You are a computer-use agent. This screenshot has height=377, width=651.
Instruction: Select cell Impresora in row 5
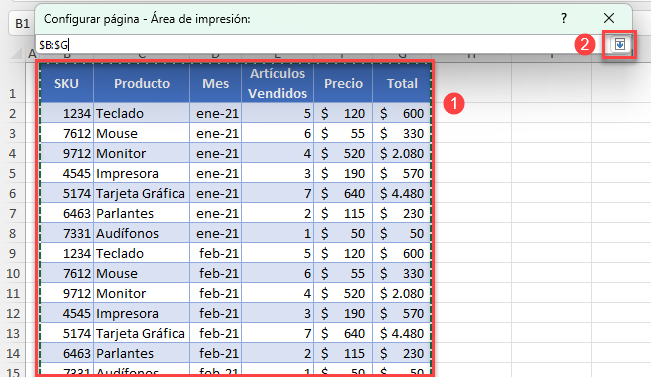tap(142, 173)
